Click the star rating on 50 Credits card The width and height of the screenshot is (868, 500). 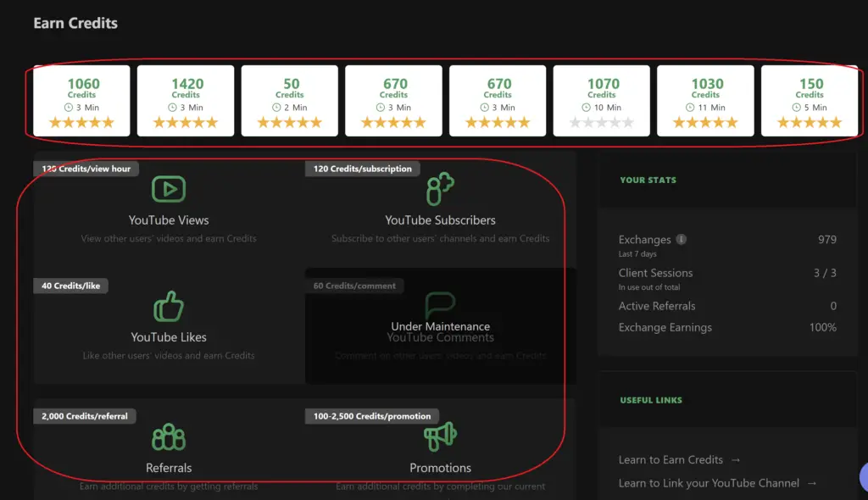pyautogui.click(x=290, y=122)
